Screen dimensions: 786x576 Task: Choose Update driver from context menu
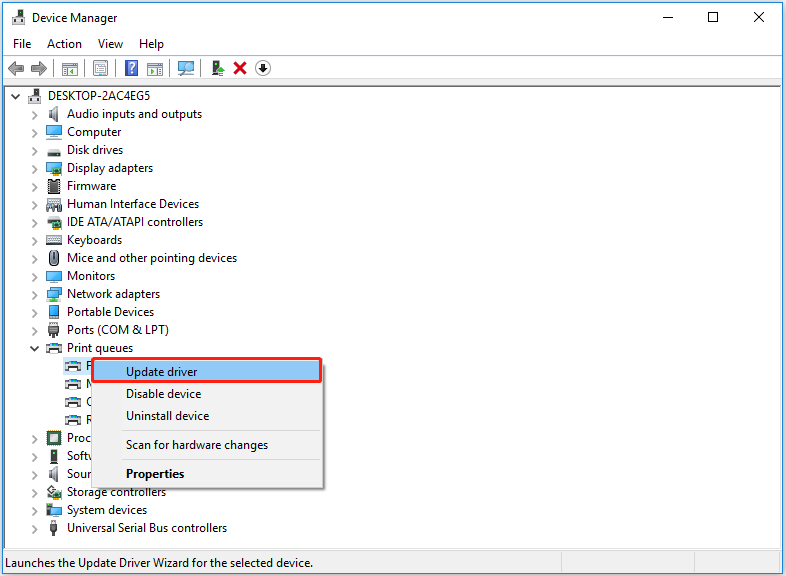pos(207,371)
